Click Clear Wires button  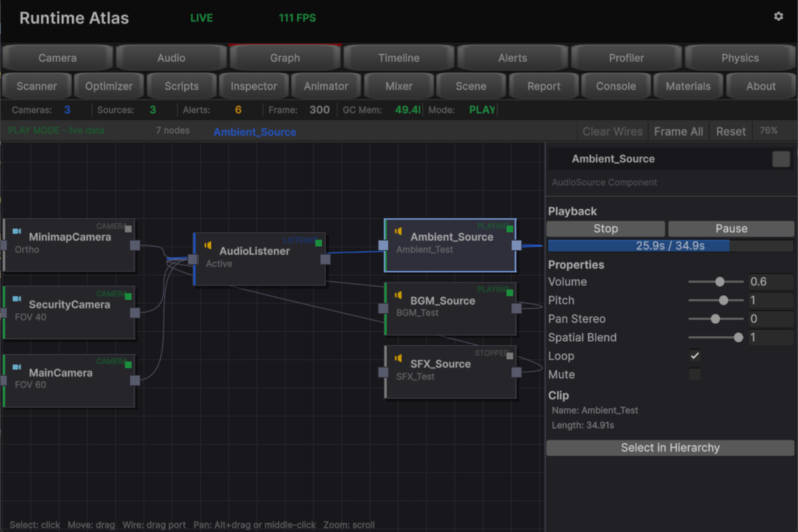[612, 132]
